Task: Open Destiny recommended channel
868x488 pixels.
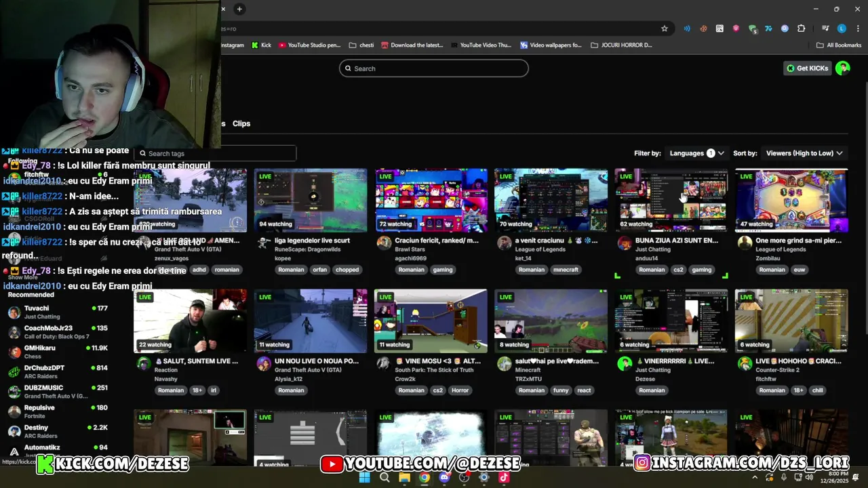Action: pos(58,431)
